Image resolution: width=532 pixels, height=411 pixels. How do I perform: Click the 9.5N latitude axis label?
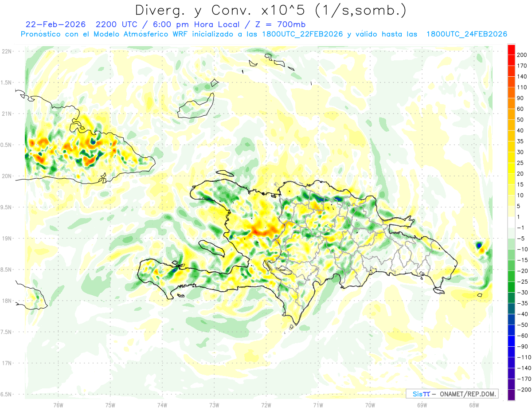(6, 207)
